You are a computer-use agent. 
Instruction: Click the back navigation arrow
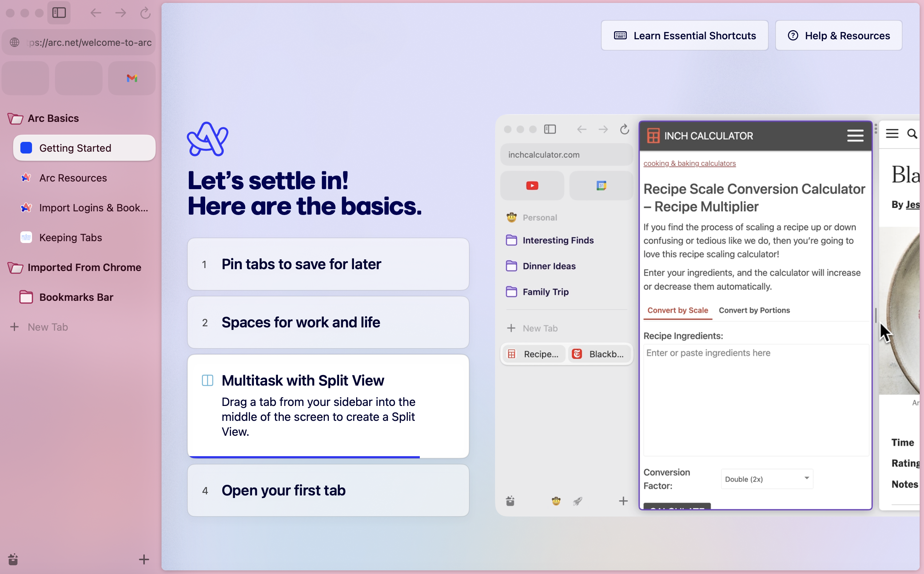coord(96,13)
